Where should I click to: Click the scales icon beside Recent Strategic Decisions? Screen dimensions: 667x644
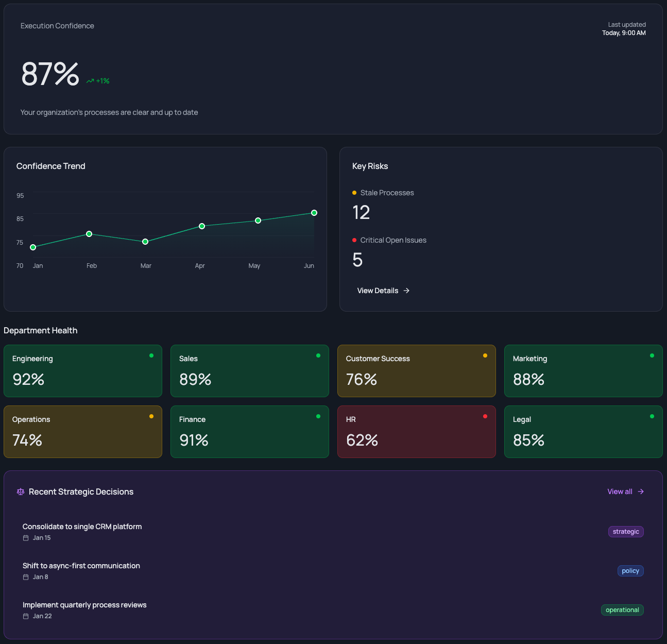pyautogui.click(x=21, y=492)
